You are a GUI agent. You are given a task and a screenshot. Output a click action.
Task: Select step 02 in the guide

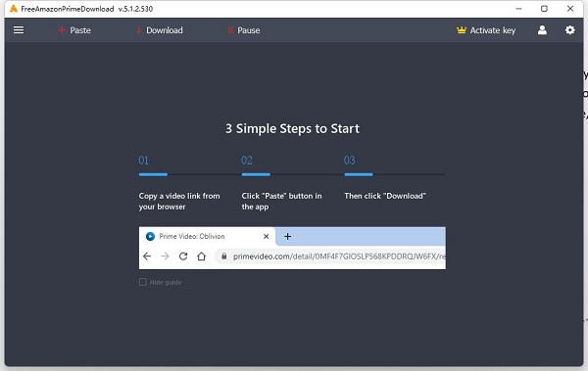247,161
